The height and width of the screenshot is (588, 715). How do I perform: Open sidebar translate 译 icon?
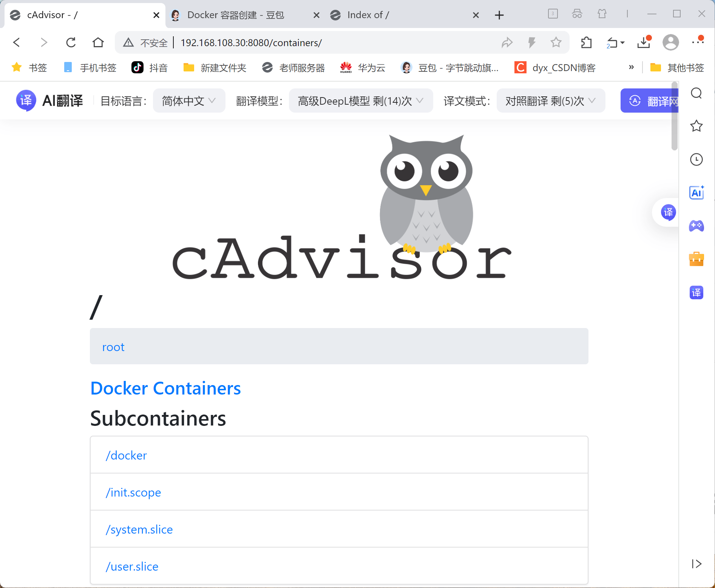pyautogui.click(x=696, y=292)
